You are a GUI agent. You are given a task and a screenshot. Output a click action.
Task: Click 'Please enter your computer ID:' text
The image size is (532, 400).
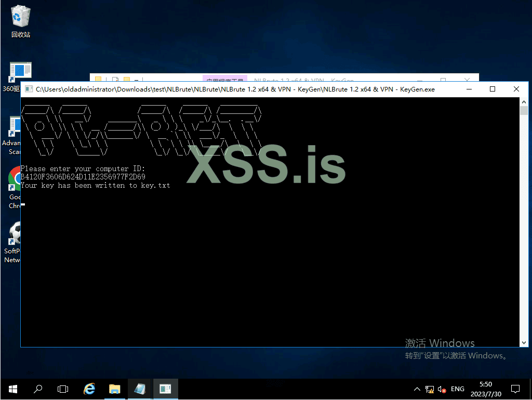[83, 169]
